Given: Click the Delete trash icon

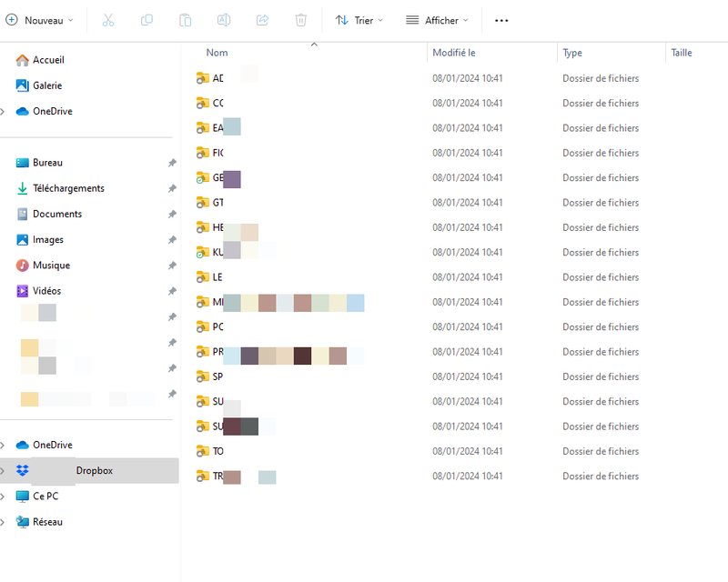Looking at the screenshot, I should tap(301, 20).
